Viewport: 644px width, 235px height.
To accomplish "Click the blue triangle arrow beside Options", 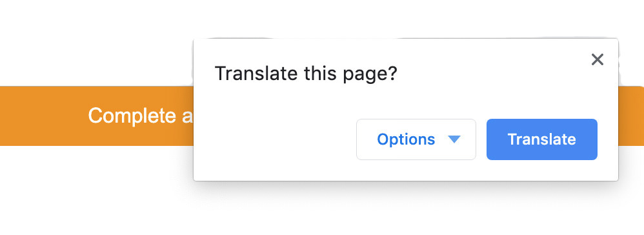I will point(454,139).
